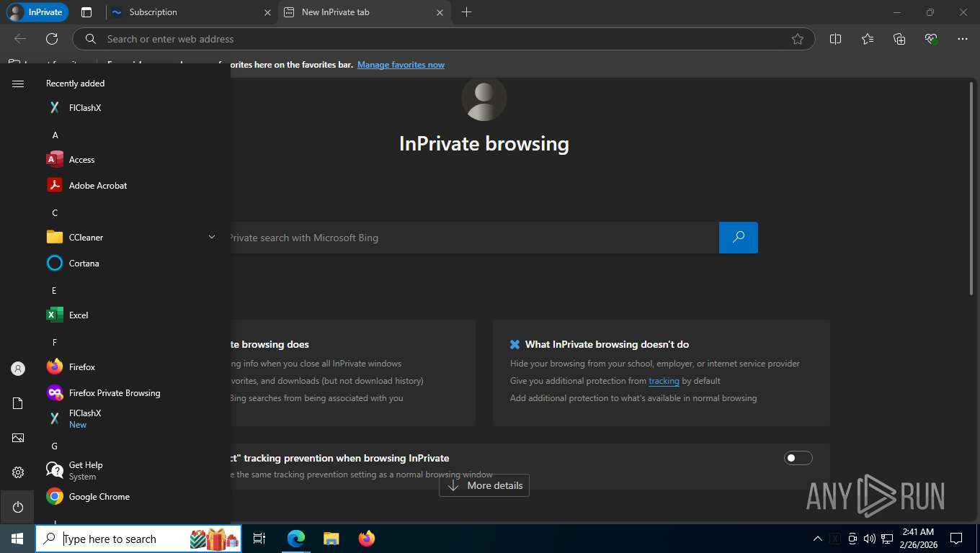Click More details button
980x553 pixels.
(x=484, y=485)
